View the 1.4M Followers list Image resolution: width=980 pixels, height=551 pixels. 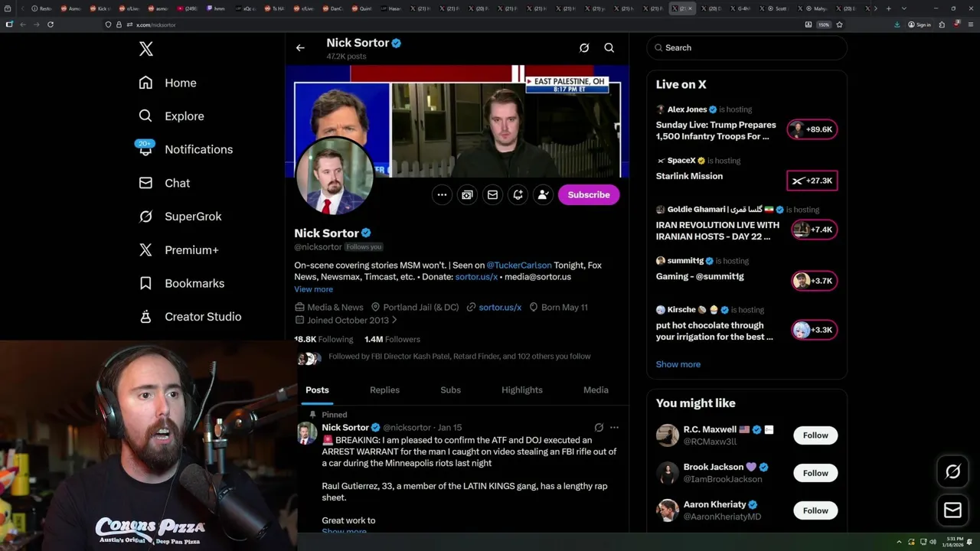pyautogui.click(x=392, y=339)
